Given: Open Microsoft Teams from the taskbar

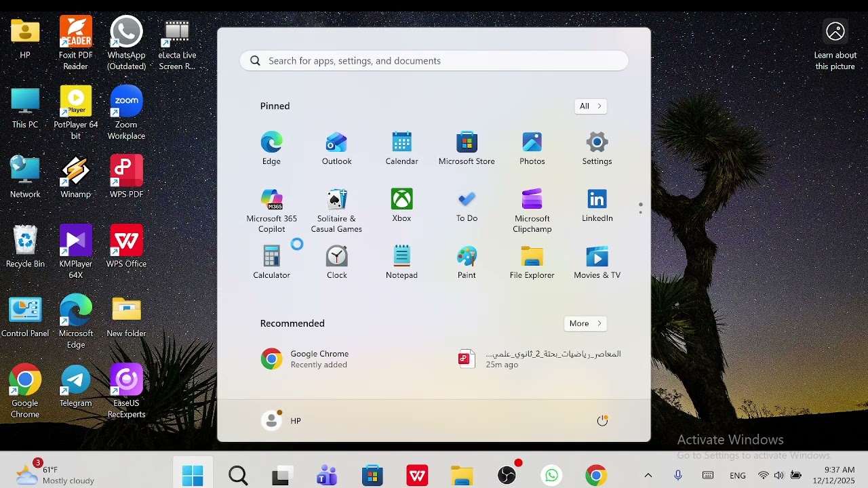Looking at the screenshot, I should [327, 475].
